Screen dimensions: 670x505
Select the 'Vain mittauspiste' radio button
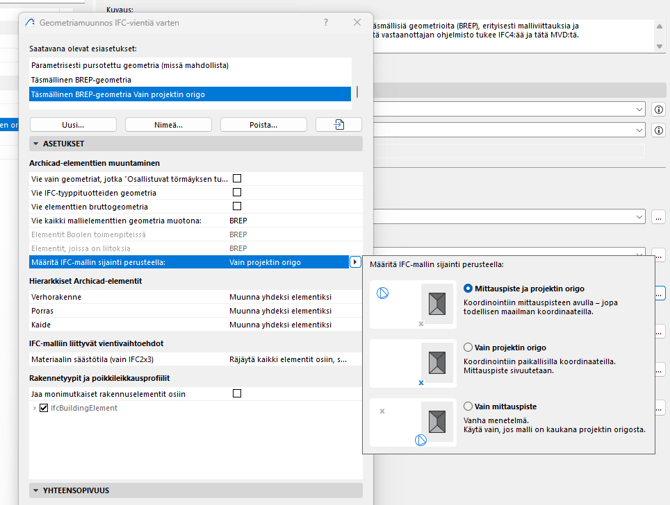(468, 407)
